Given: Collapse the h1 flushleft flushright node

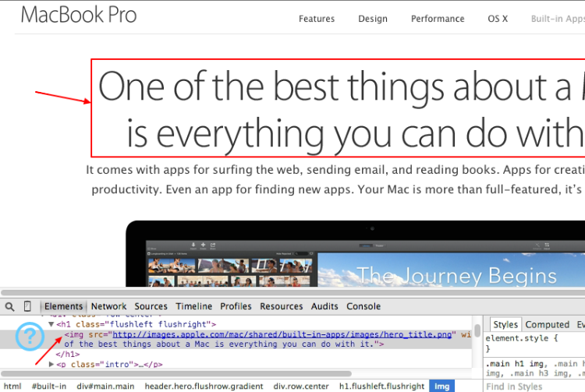Looking at the screenshot, I should pos(51,324).
